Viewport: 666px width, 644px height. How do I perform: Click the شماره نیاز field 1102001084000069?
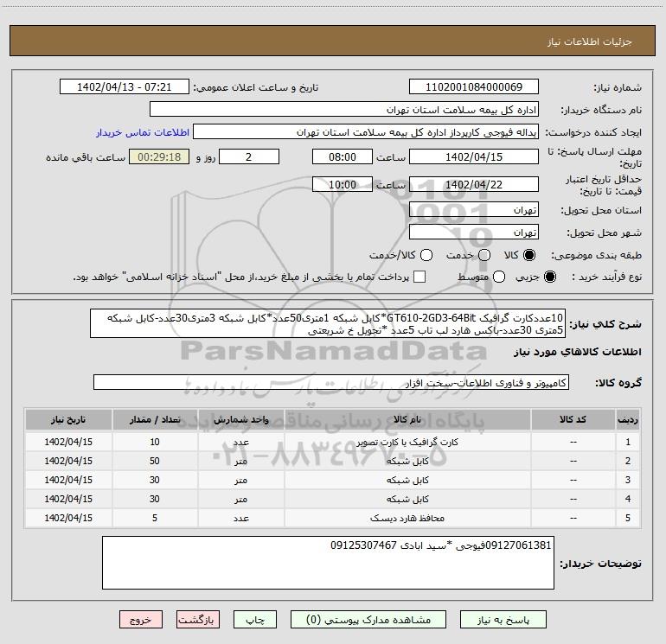(x=474, y=87)
